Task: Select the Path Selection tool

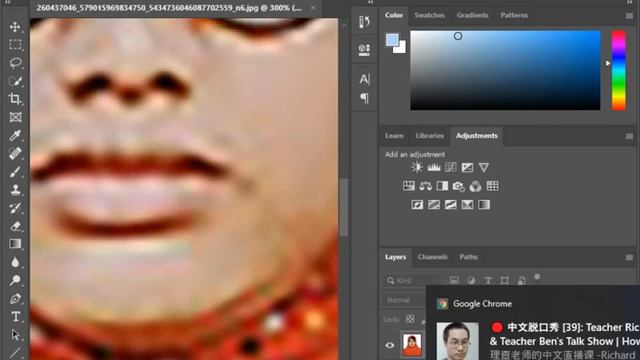Action: click(x=15, y=335)
